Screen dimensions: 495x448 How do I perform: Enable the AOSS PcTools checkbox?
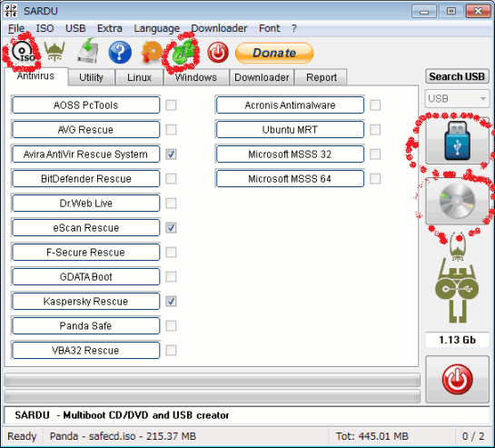[x=171, y=105]
